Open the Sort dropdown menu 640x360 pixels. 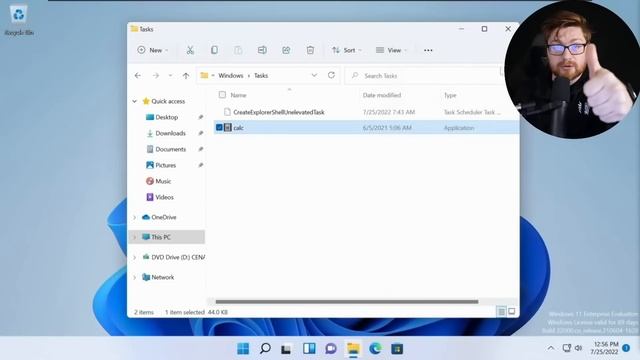pos(347,50)
